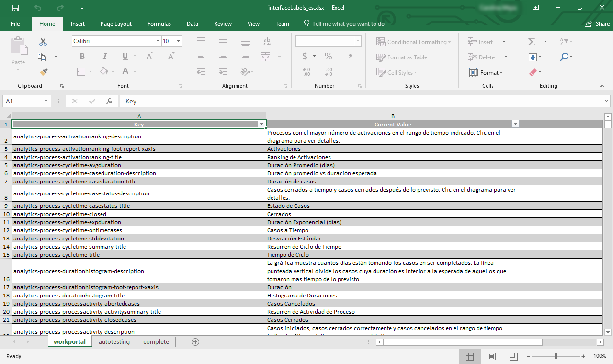Switch to Page Break Preview in status bar
This screenshot has height=364, width=613.
point(513,356)
